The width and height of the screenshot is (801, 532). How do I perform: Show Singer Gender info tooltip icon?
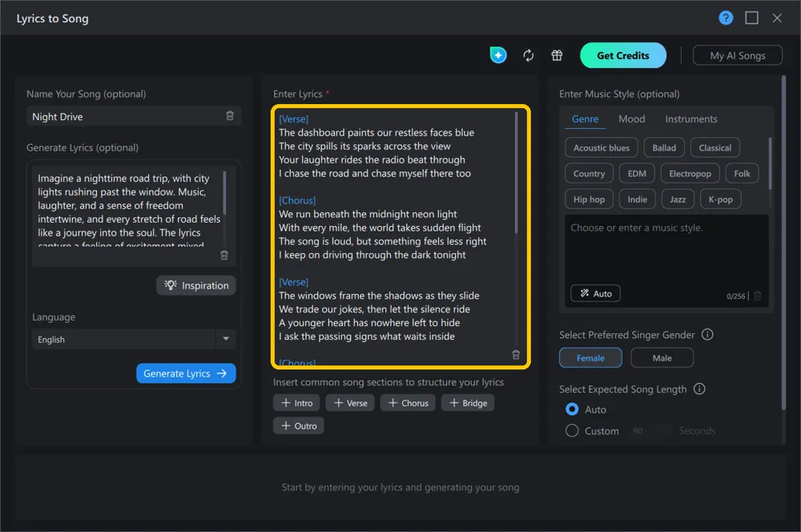(707, 335)
